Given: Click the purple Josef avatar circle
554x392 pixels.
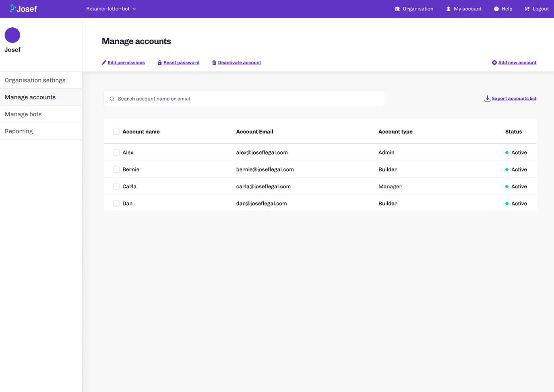Looking at the screenshot, I should [x=12, y=35].
